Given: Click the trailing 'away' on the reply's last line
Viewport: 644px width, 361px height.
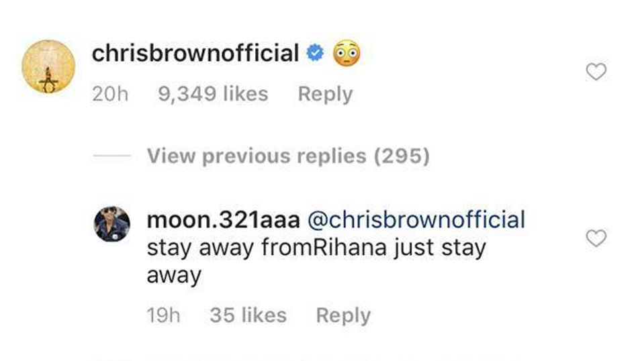Looking at the screenshot, I should coord(174,276).
